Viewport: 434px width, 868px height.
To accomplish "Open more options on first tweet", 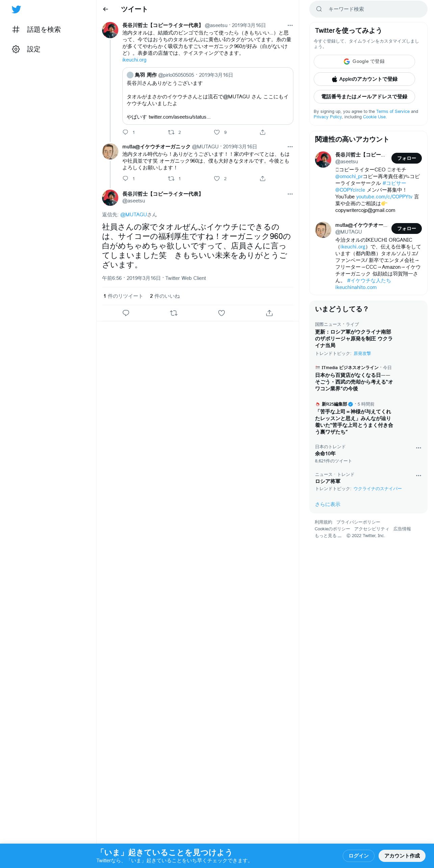I will coord(290,25).
